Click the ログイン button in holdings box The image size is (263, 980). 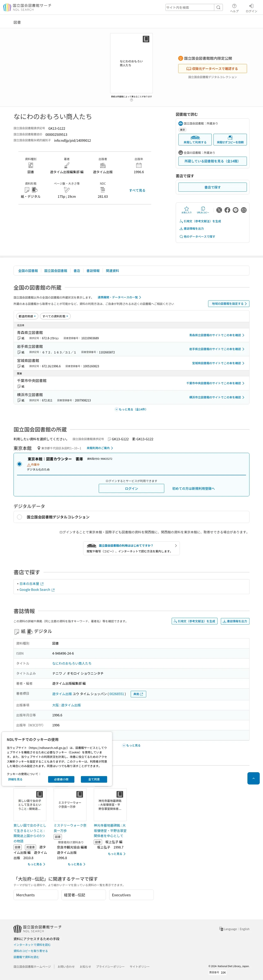click(x=131, y=488)
